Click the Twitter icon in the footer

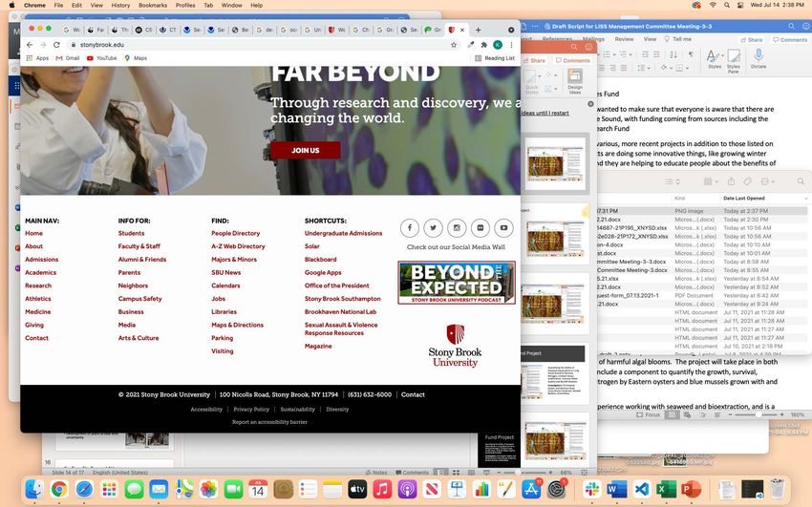(433, 227)
